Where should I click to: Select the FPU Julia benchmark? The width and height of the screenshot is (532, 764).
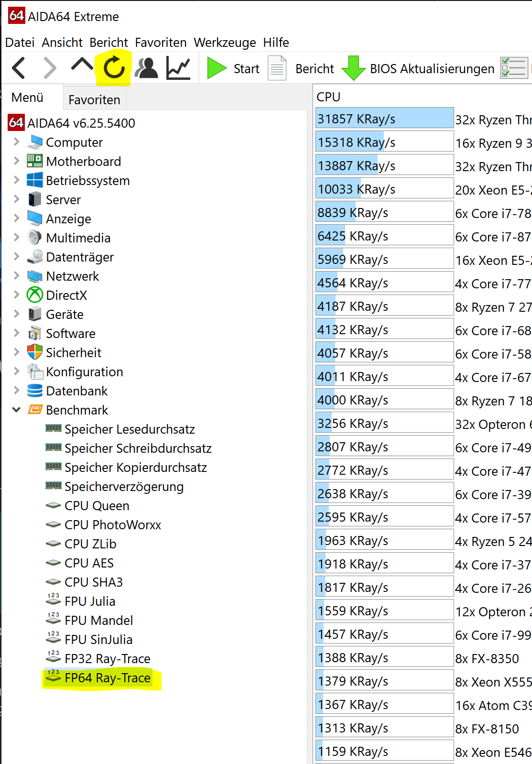(x=90, y=601)
